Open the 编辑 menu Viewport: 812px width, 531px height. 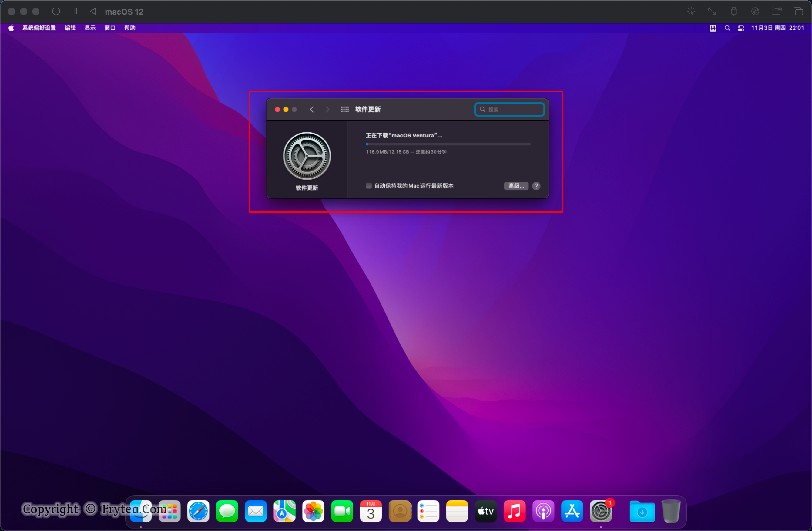tap(70, 28)
